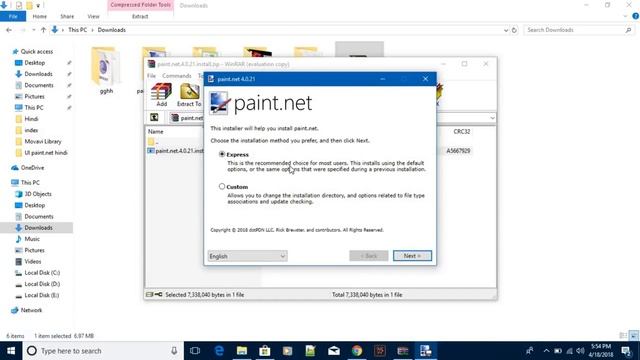Click the Explorer help question mark icon
Image resolution: width=640 pixels, height=360 pixels.
click(x=636, y=16)
